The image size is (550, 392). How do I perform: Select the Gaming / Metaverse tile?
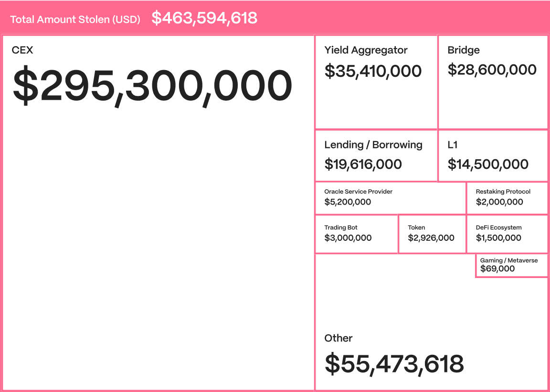(x=511, y=266)
